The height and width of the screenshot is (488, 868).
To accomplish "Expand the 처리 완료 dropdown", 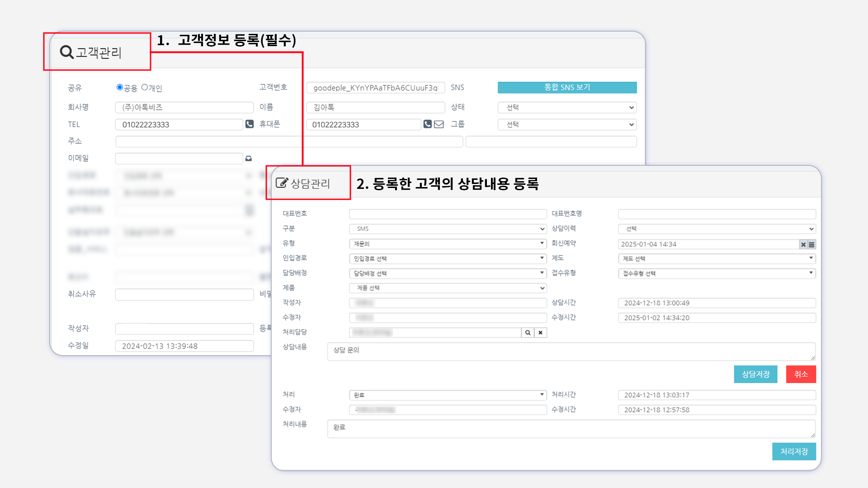I will tap(448, 395).
